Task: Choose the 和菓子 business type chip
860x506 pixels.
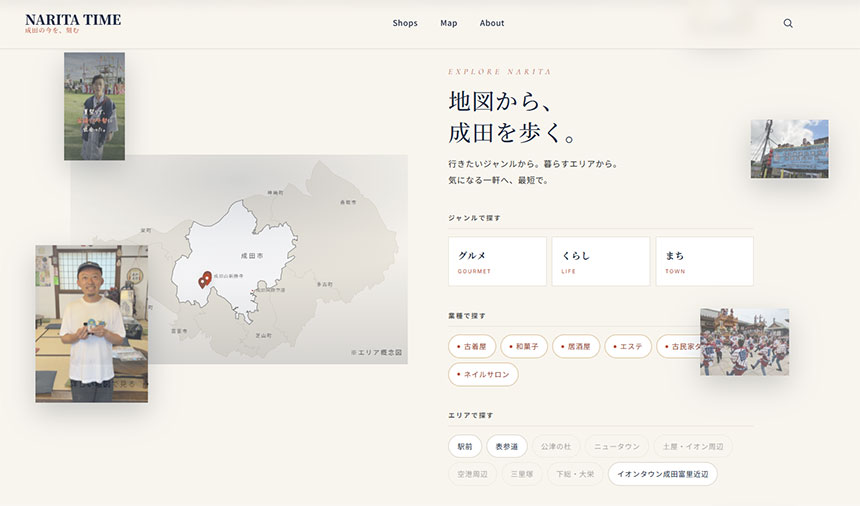Action: point(524,346)
